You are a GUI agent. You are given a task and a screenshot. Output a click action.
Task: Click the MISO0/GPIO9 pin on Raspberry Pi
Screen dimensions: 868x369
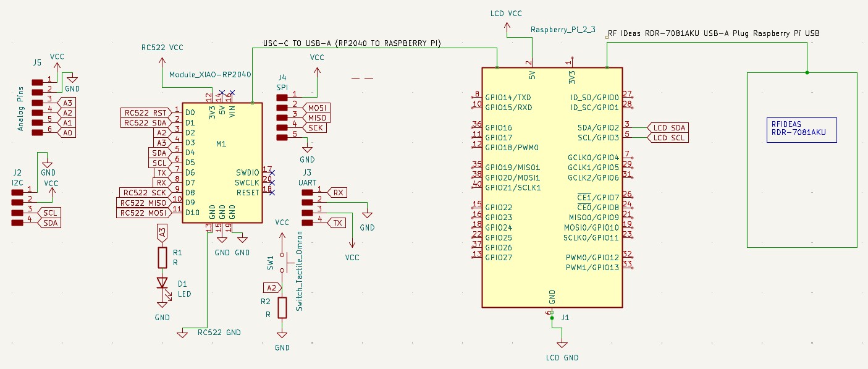pos(594,218)
